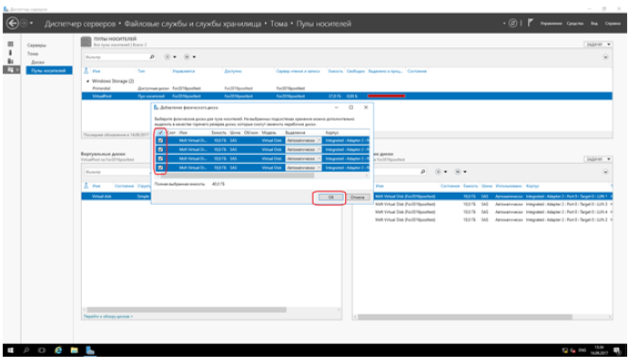Click the all servers icon in left rail
The width and height of the screenshot is (639, 364).
tap(11, 61)
